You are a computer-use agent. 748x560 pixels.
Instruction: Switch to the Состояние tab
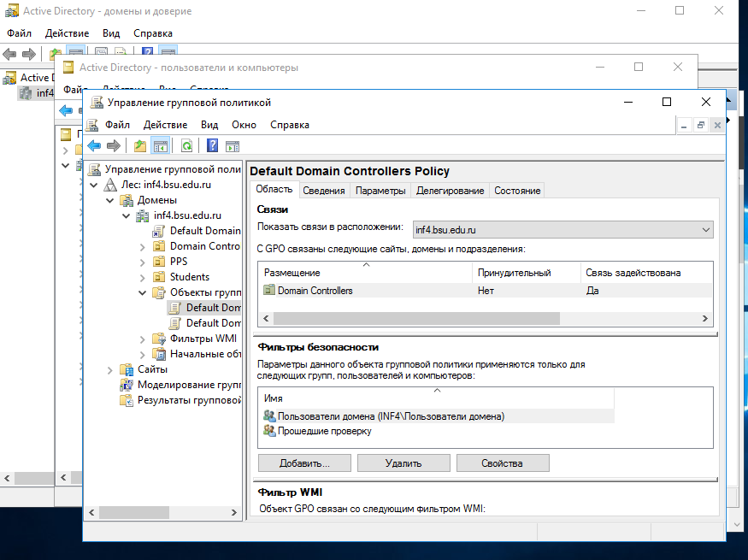coord(517,191)
